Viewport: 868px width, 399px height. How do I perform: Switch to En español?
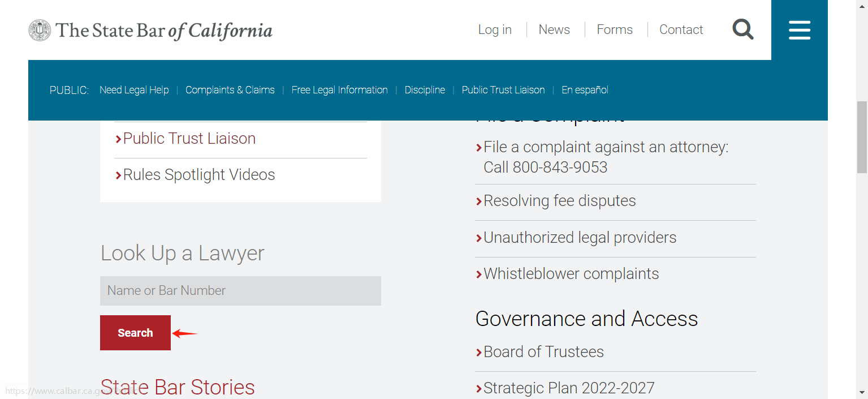point(585,90)
